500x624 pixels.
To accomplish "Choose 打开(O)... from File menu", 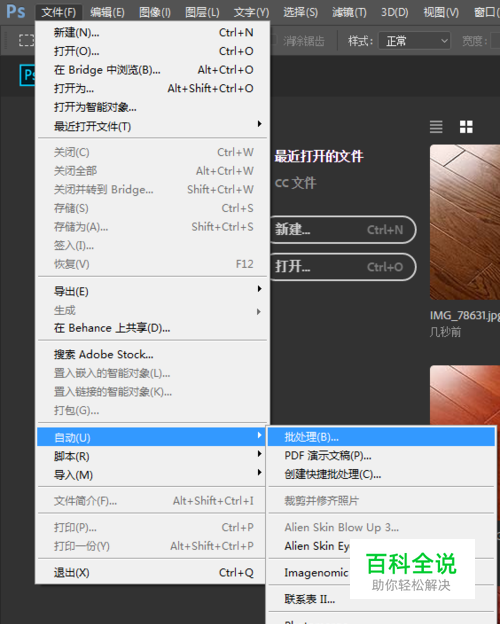I will 154,51.
